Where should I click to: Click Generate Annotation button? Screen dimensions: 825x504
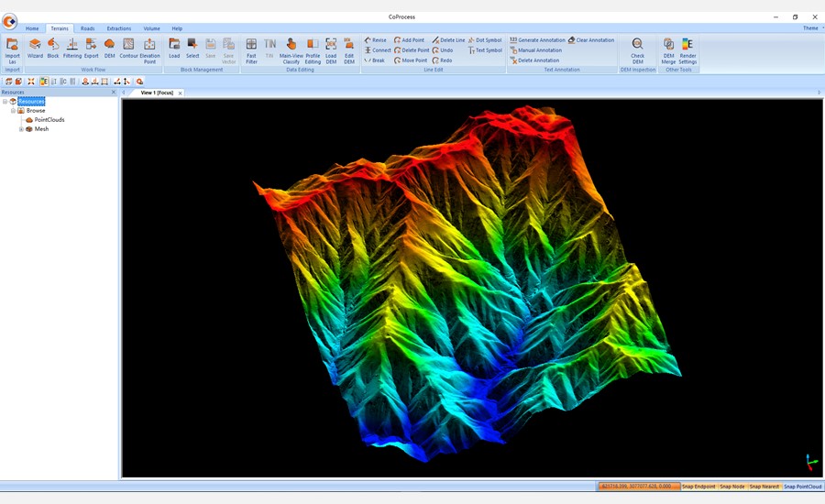coord(541,40)
